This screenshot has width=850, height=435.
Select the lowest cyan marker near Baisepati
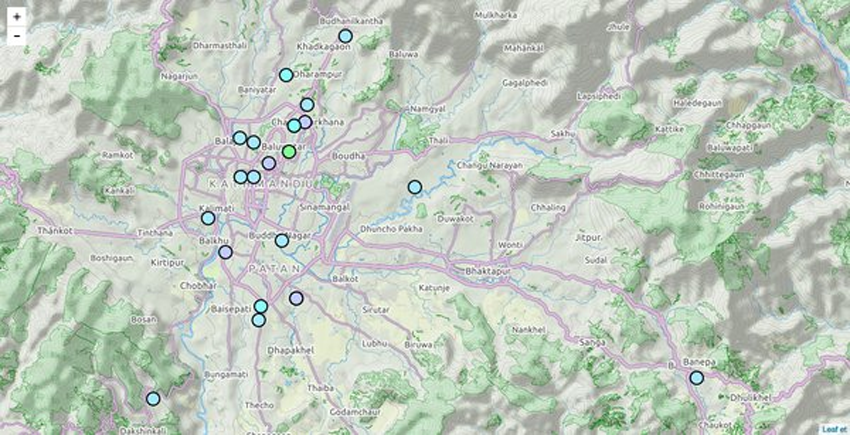click(x=258, y=320)
